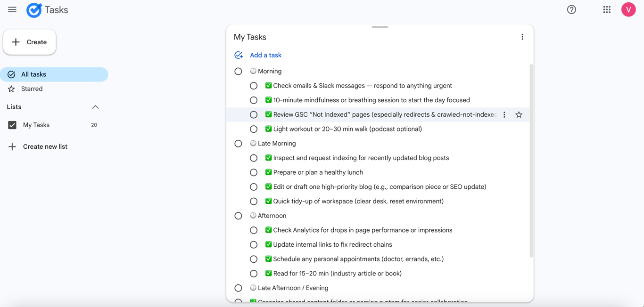The width and height of the screenshot is (644, 307).
Task: Collapse the Lists section chevron
Action: tap(95, 107)
